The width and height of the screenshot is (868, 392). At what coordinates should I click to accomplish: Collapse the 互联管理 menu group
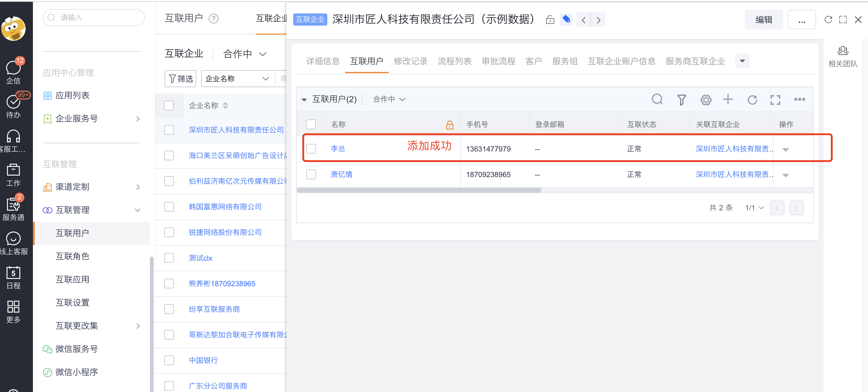137,210
